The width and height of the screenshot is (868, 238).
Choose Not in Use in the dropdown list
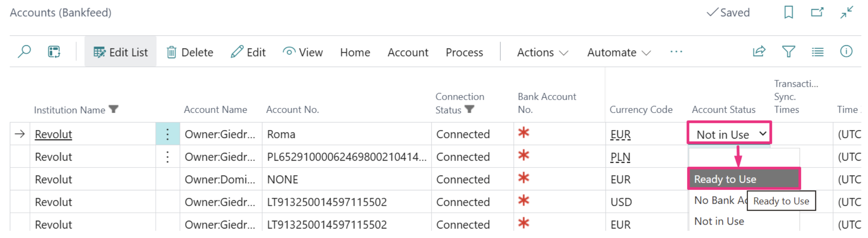(744, 221)
